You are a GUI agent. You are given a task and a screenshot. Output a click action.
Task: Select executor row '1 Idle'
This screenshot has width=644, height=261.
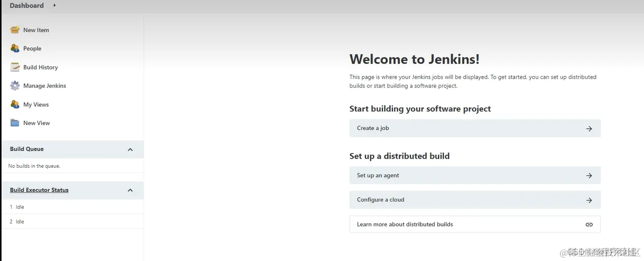pos(73,207)
